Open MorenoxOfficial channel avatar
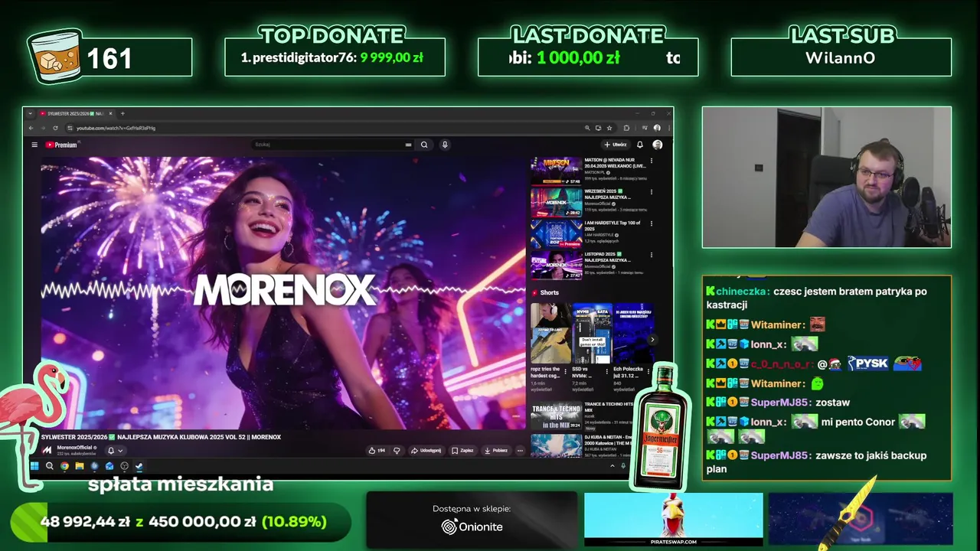This screenshot has width=980, height=551. (47, 450)
